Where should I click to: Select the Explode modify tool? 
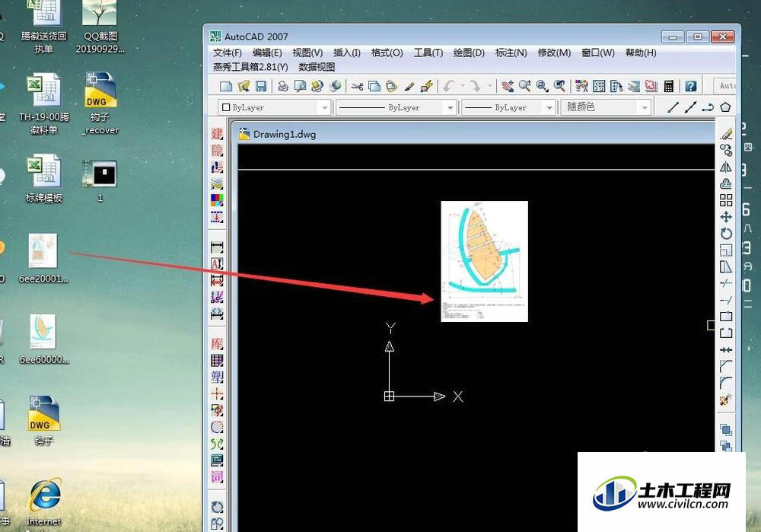click(x=726, y=400)
